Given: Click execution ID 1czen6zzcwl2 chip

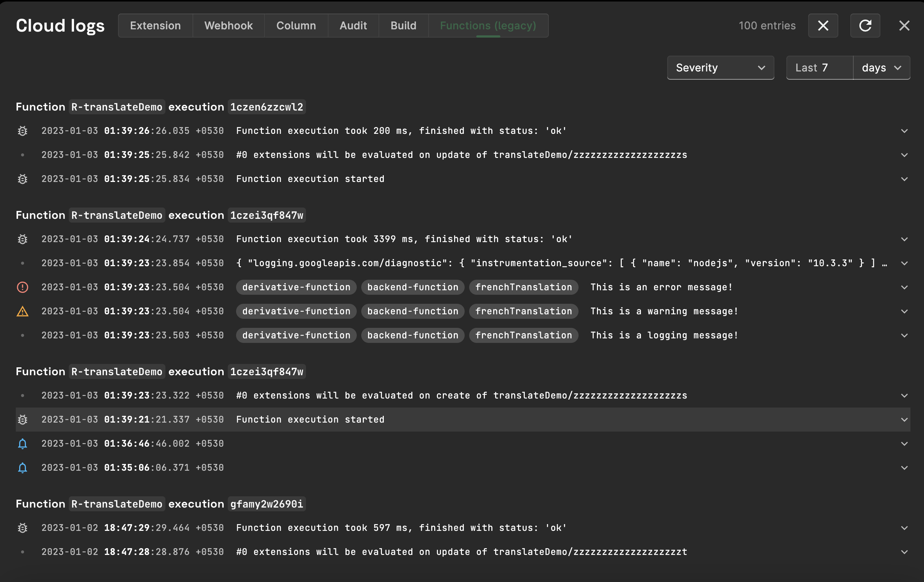Looking at the screenshot, I should pos(267,107).
